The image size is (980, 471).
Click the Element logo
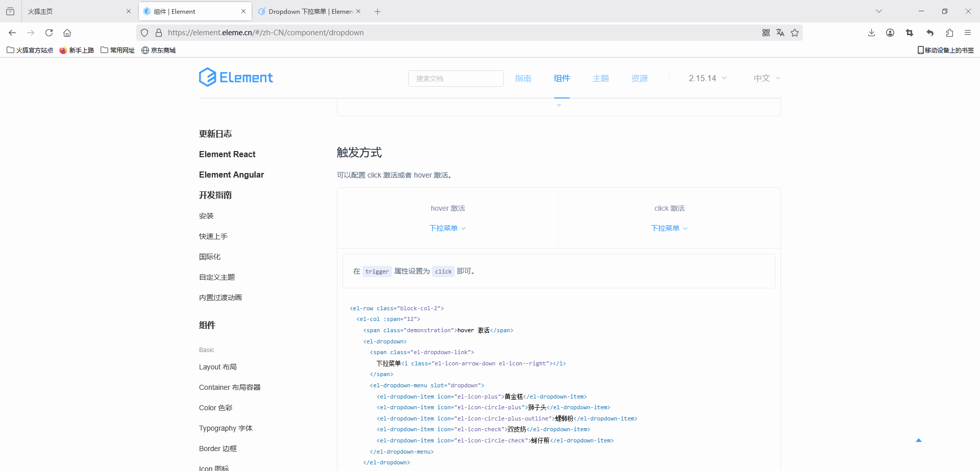(236, 78)
